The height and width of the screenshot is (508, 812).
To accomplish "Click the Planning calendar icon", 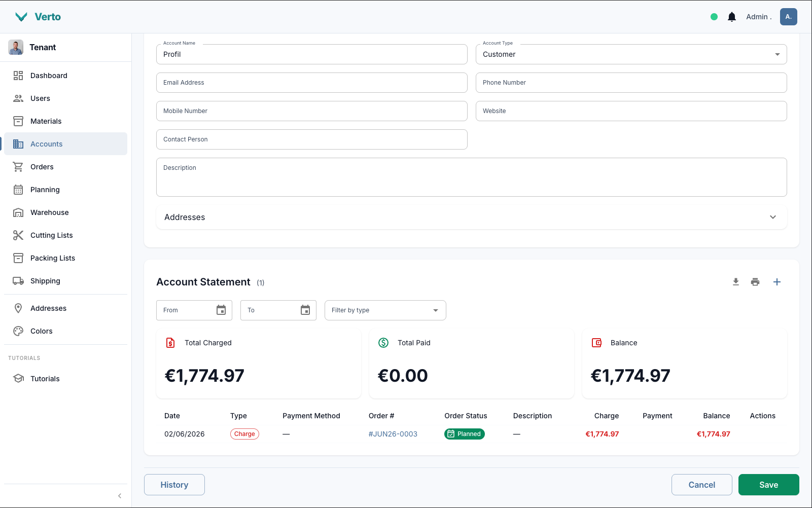I will click(18, 190).
